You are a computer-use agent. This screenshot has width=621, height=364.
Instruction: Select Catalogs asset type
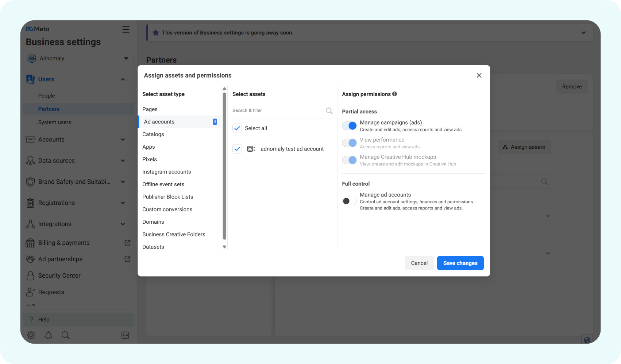(x=180, y=134)
